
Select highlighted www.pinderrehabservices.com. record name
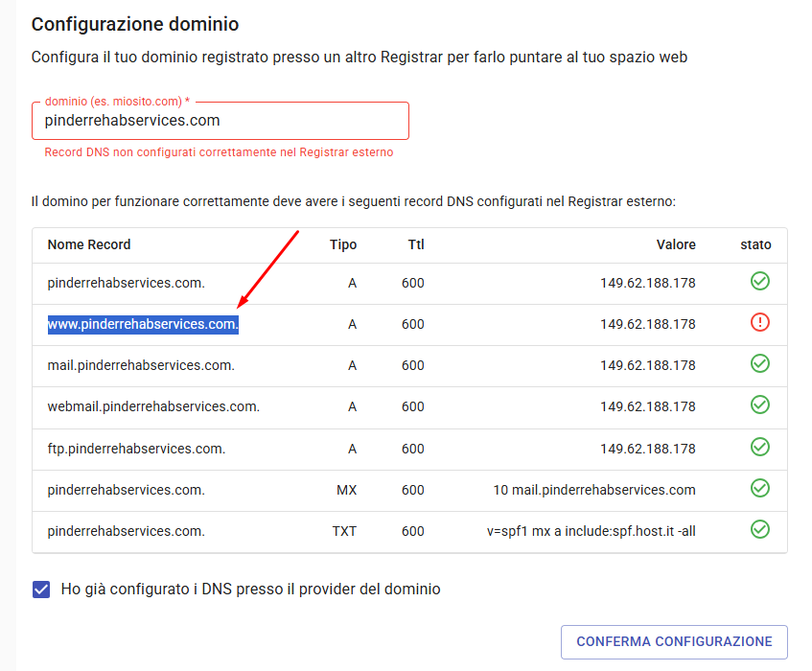click(143, 324)
